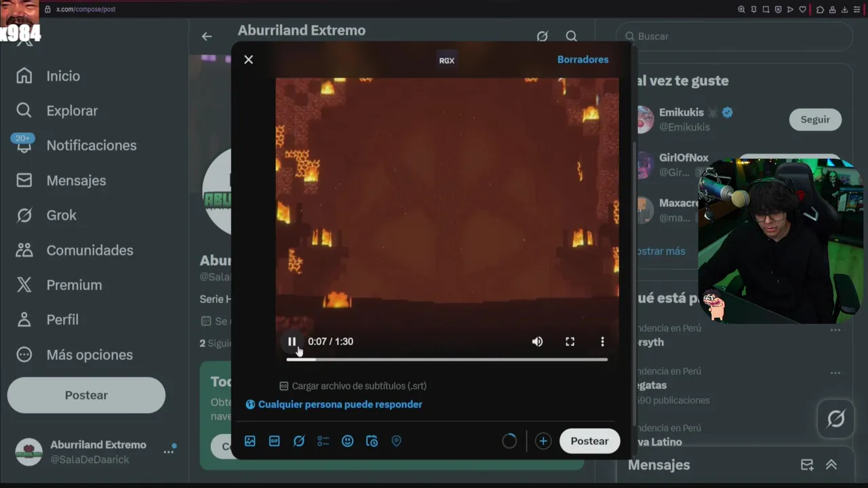The image size is (868, 488).
Task: Open Borradores drafts link
Action: click(x=583, y=60)
